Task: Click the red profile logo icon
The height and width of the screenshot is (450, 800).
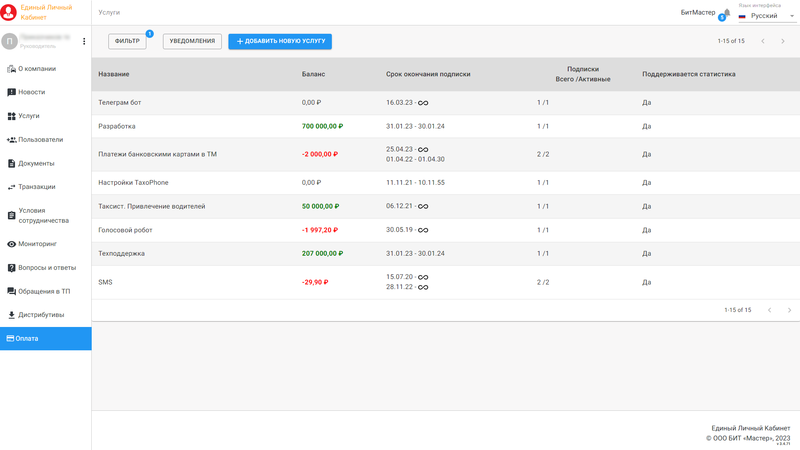Action: point(10,13)
